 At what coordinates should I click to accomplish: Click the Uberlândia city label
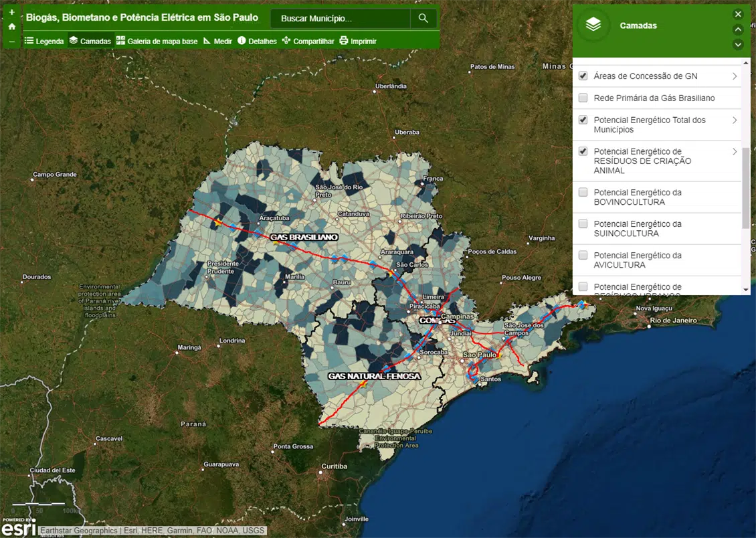click(x=391, y=86)
